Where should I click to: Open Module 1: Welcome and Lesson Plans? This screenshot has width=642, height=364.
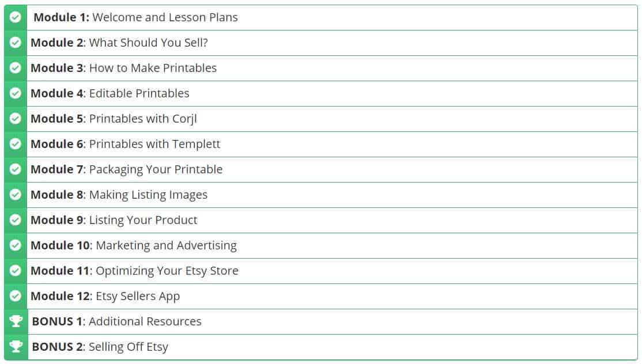pyautogui.click(x=332, y=18)
